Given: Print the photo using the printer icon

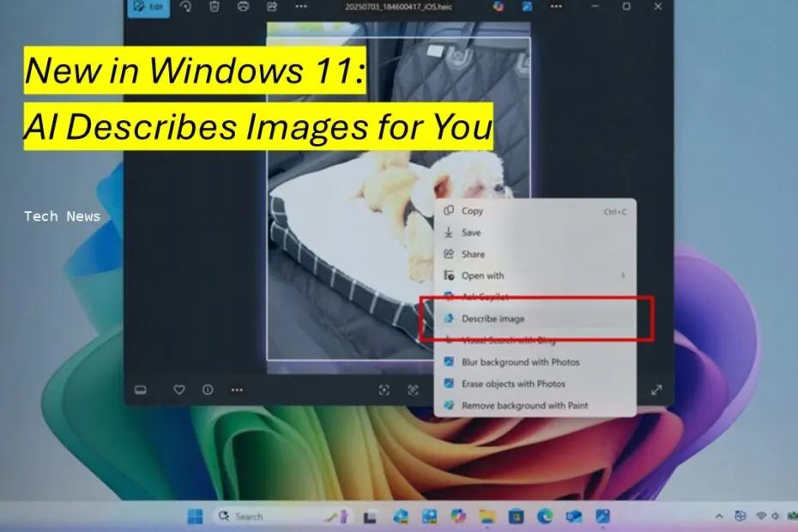Looking at the screenshot, I should (x=244, y=7).
